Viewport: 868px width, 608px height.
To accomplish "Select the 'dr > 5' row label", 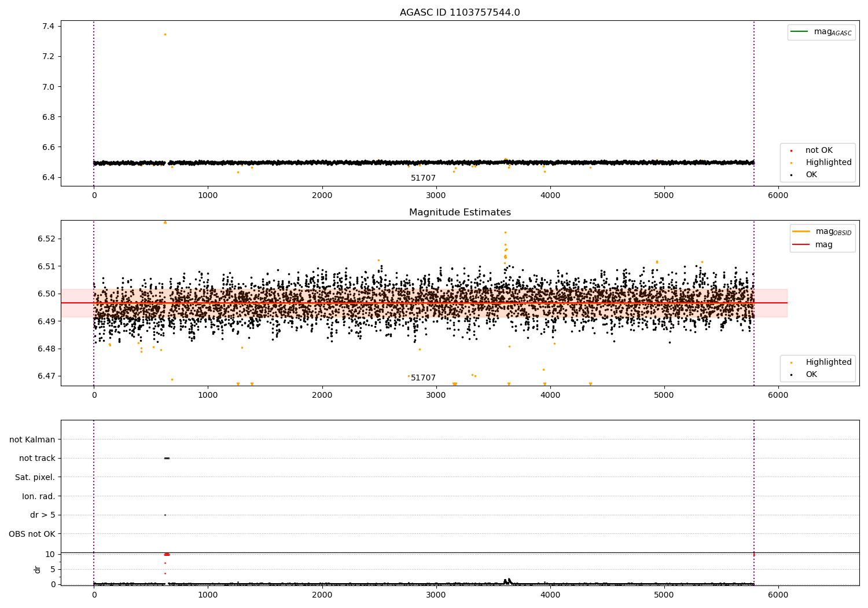I will pyautogui.click(x=43, y=515).
